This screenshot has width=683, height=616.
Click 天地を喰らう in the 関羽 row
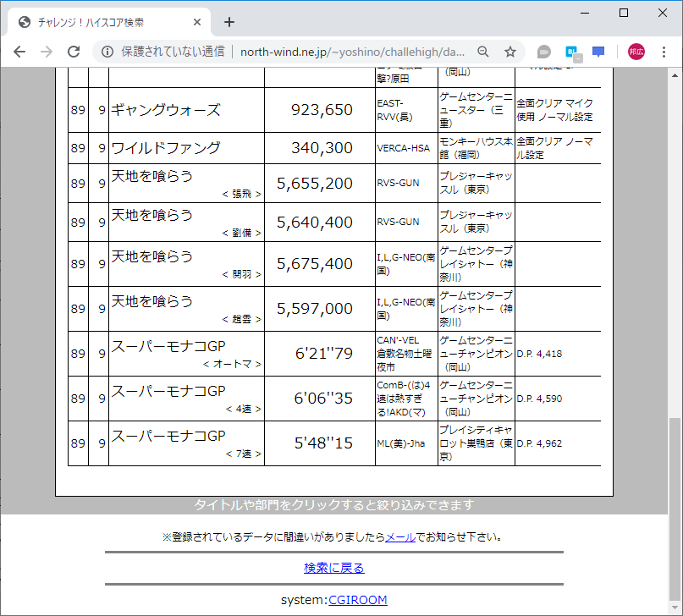tap(152, 256)
